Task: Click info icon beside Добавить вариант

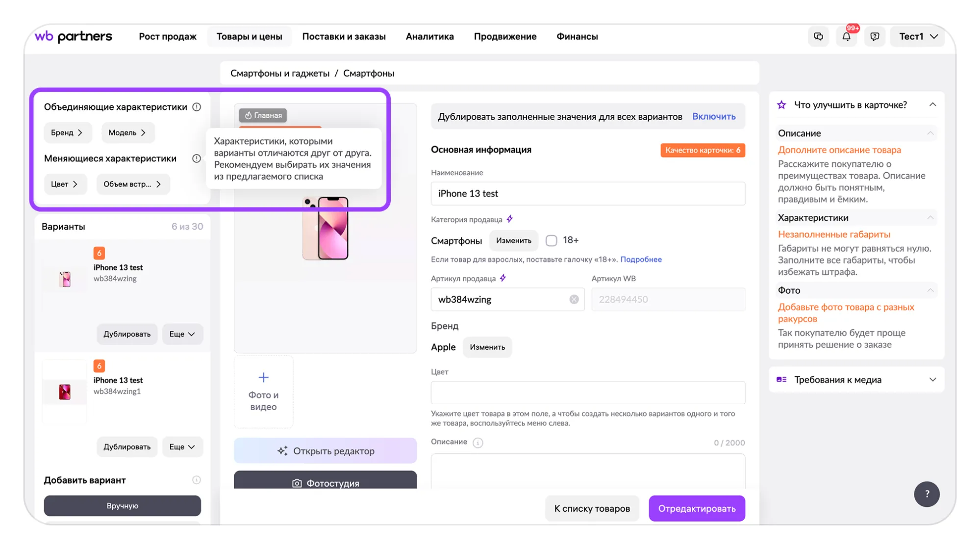Action: [x=197, y=480]
